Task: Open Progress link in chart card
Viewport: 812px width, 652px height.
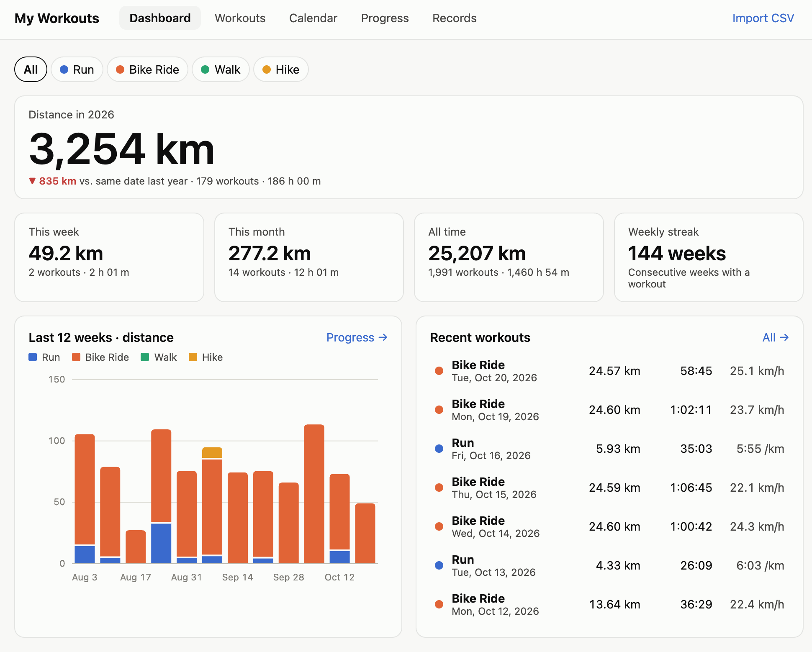Action: (357, 337)
